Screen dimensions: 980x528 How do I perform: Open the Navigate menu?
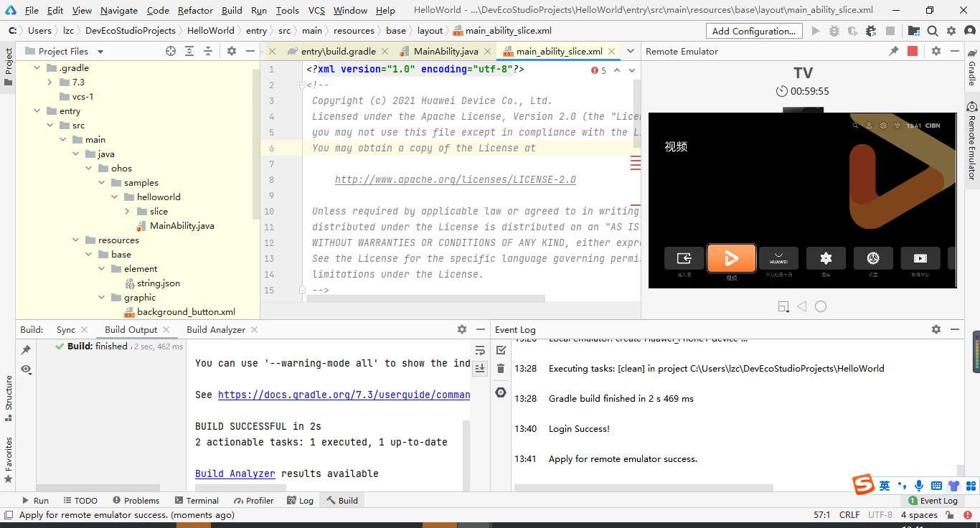click(x=119, y=10)
